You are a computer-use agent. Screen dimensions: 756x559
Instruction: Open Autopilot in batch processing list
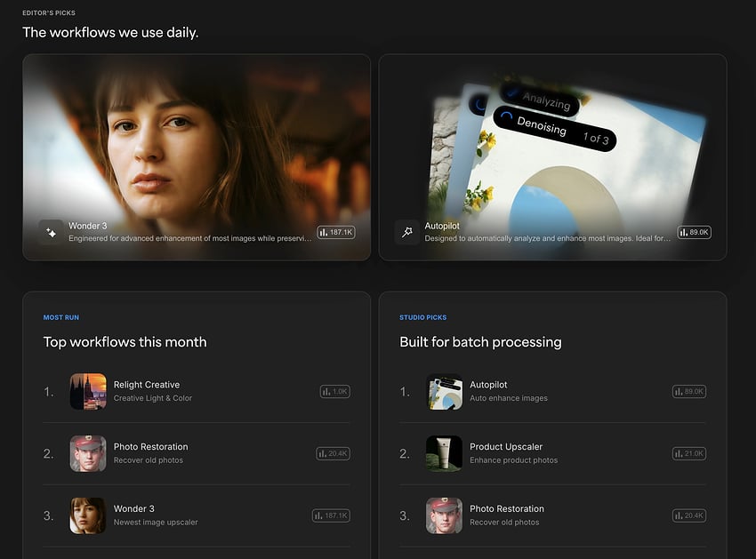[553, 391]
